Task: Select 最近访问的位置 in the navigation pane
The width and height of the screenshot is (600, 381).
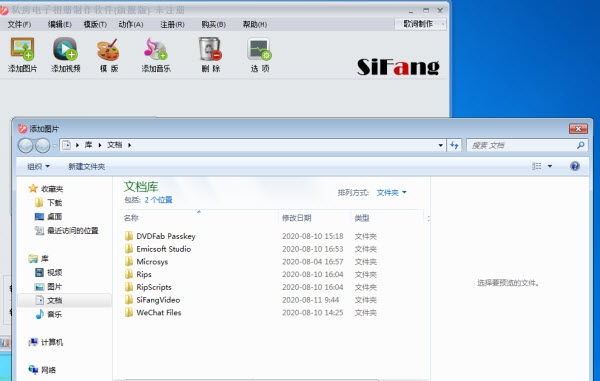Action: tap(73, 230)
